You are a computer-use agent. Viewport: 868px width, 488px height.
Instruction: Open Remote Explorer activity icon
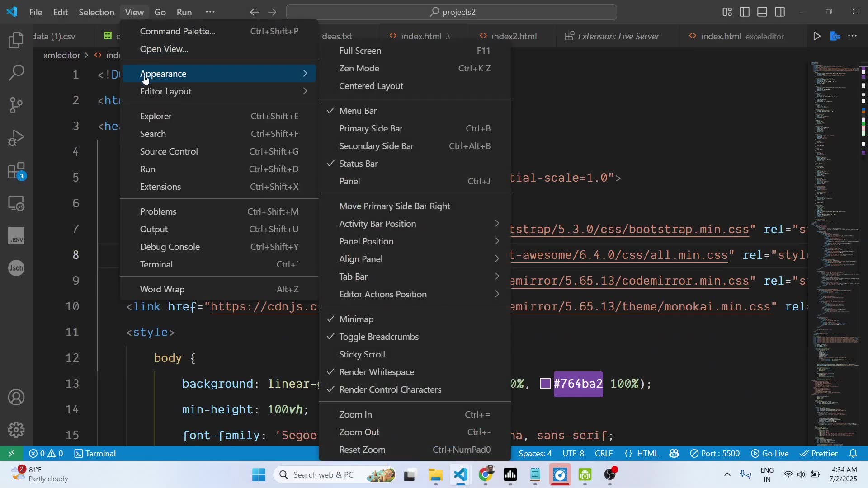click(16, 204)
